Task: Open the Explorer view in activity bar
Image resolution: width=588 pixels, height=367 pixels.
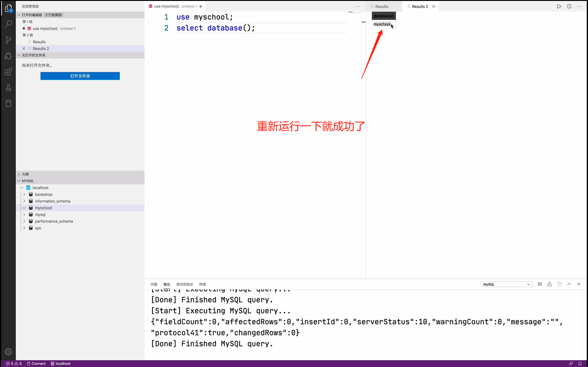Action: tap(8, 8)
